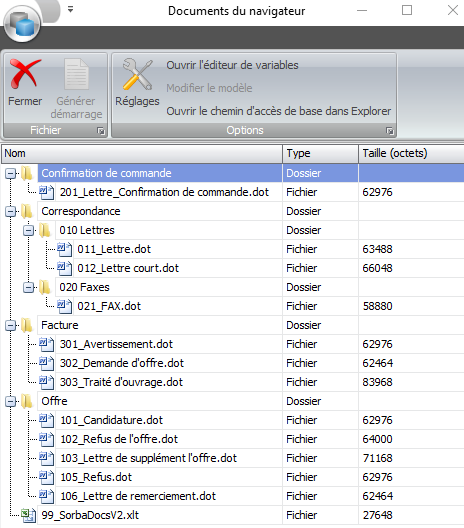Select 021_FAX.dot file name
Image resolution: width=464 pixels, height=528 pixels.
(109, 306)
